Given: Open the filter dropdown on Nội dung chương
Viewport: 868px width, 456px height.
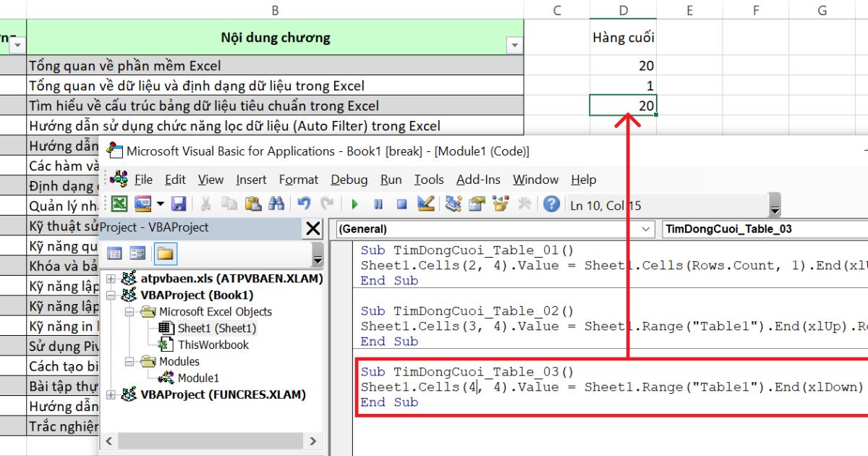Looking at the screenshot, I should 515,46.
